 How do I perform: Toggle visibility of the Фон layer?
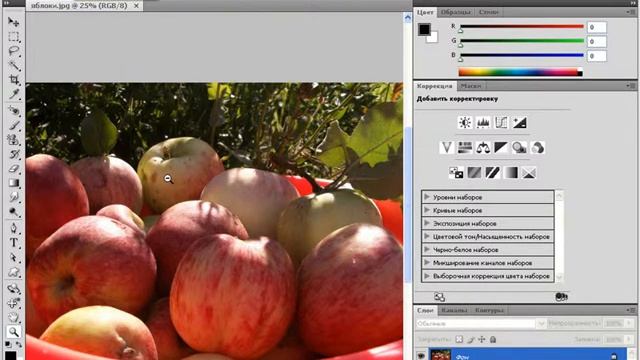(421, 356)
